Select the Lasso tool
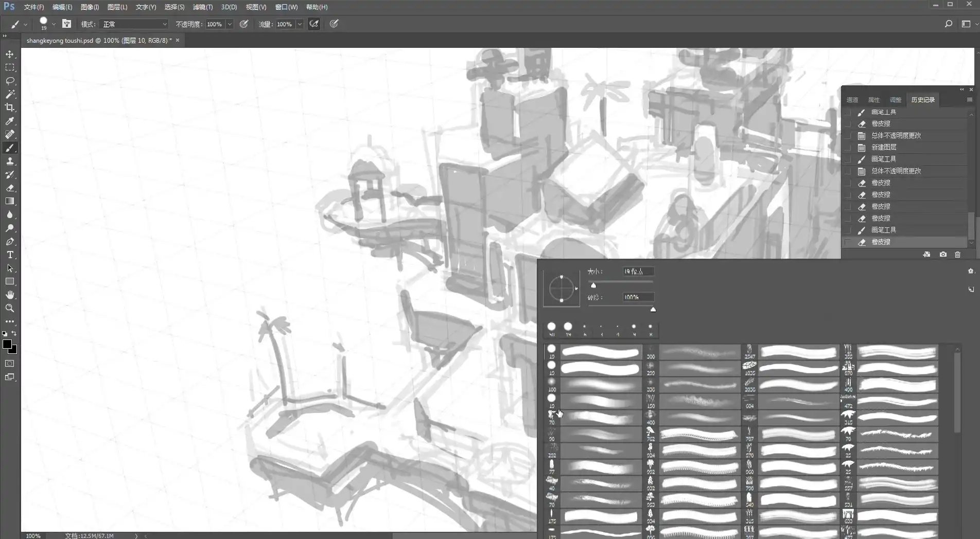980x539 pixels. pyautogui.click(x=10, y=81)
